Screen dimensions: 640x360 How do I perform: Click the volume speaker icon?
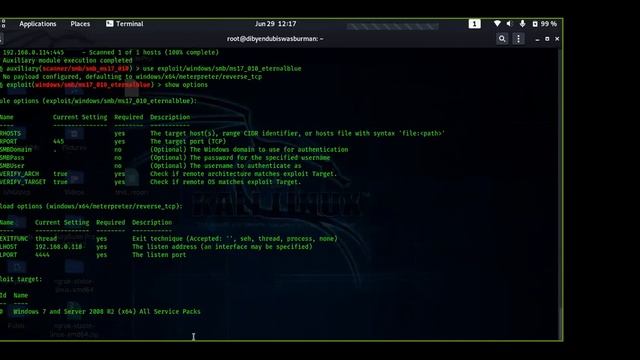509,24
